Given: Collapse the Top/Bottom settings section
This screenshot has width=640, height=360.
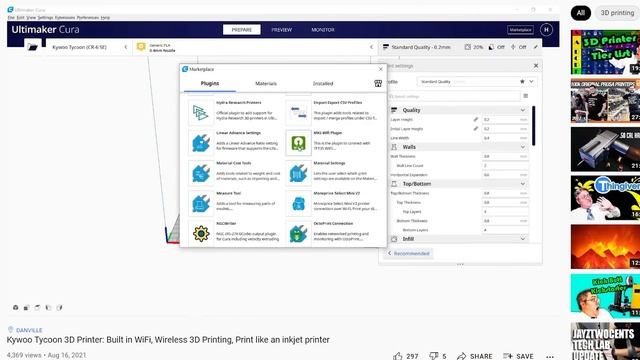Looking at the screenshot, I should (x=523, y=184).
